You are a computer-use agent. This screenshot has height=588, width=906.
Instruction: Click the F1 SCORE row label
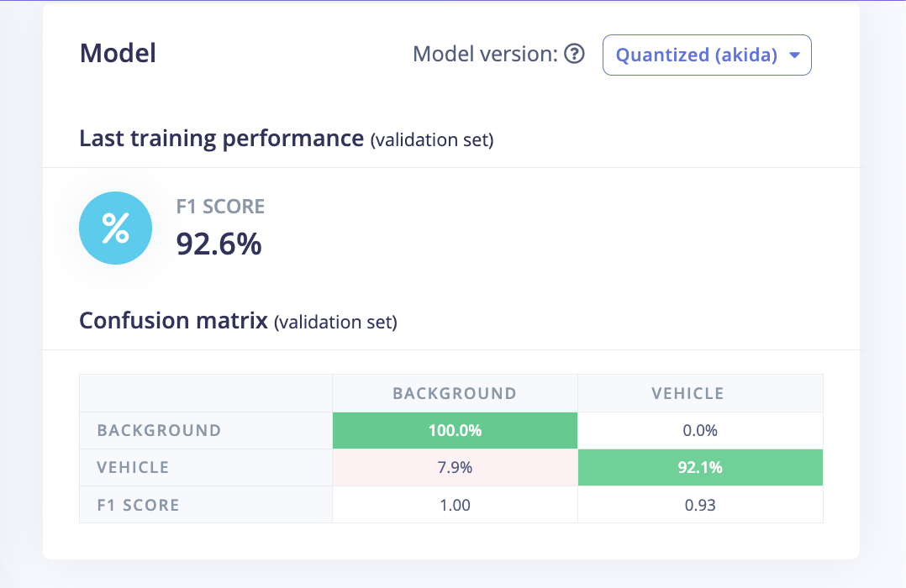tap(138, 505)
